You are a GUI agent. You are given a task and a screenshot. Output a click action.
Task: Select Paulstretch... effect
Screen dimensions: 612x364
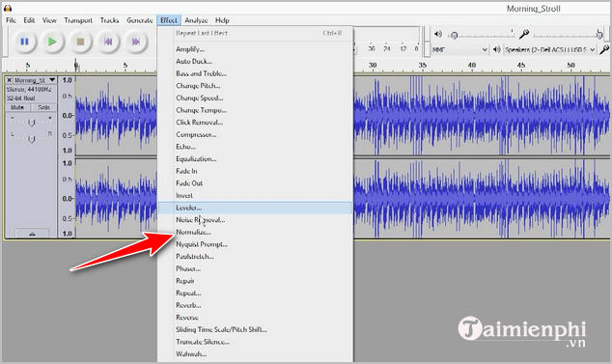click(x=255, y=257)
